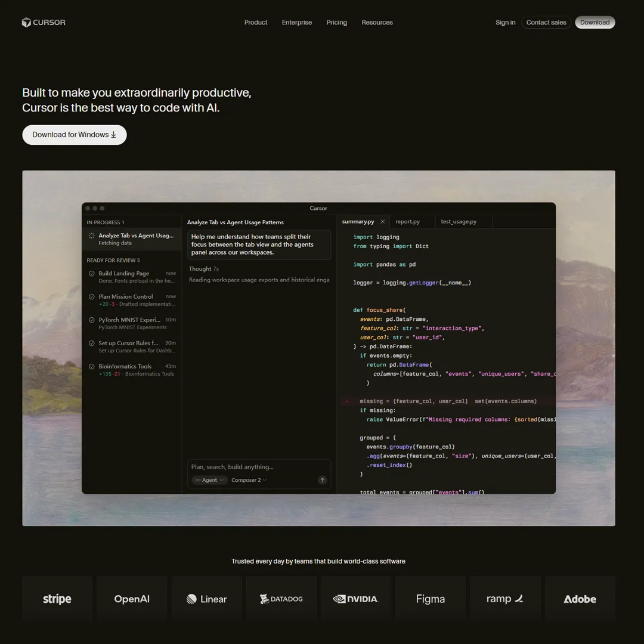Select the Analyze Tab vs Agent Usage task
The height and width of the screenshot is (644, 644).
click(x=131, y=239)
